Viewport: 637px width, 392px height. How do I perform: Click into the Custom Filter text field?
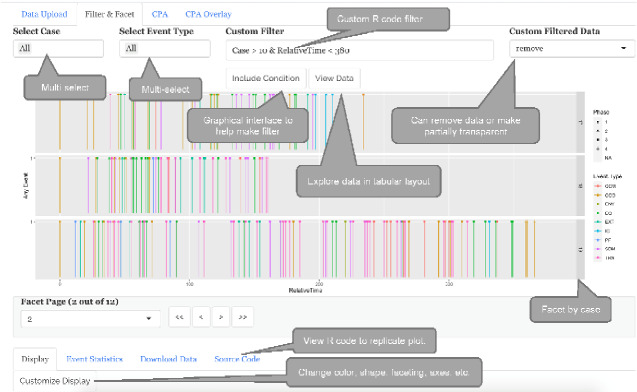click(x=360, y=50)
